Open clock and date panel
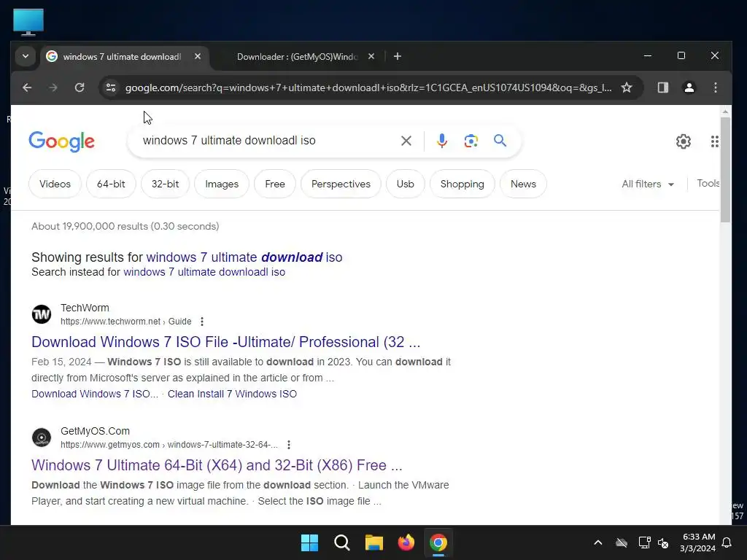Screen dimensions: 747x560 click(x=698, y=542)
